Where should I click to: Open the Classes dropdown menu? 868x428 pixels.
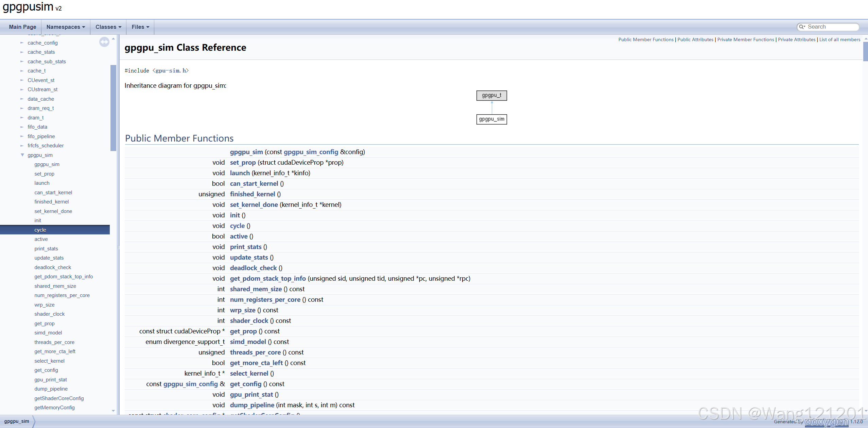pyautogui.click(x=108, y=27)
